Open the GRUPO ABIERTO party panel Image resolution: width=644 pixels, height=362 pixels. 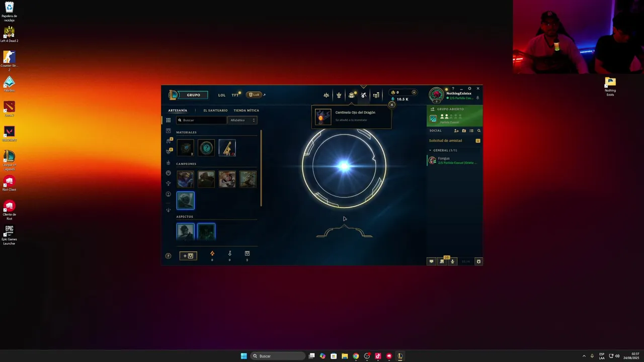click(x=455, y=116)
